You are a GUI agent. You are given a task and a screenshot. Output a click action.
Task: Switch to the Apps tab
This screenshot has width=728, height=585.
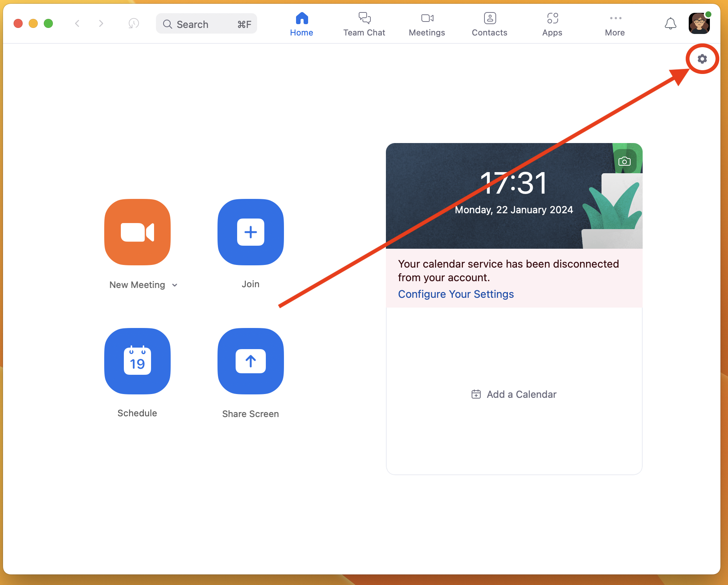pos(552,24)
